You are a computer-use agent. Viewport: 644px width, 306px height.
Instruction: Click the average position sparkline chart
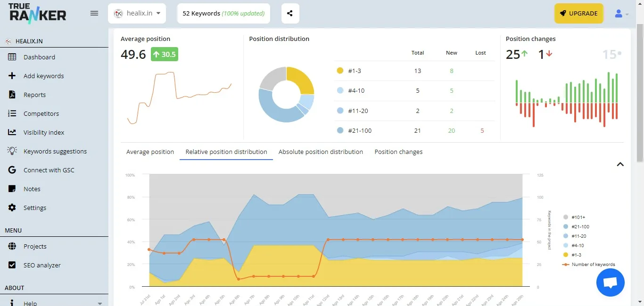pyautogui.click(x=179, y=98)
